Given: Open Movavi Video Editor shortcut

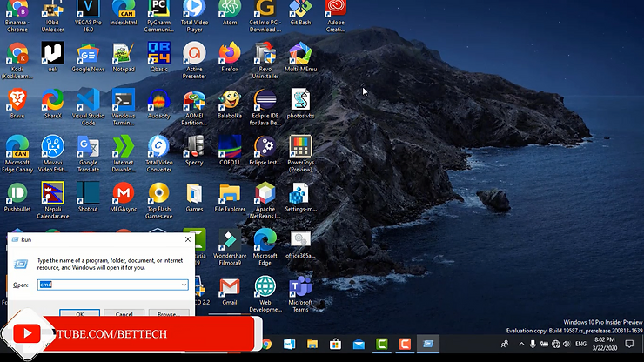Looking at the screenshot, I should click(52, 154).
